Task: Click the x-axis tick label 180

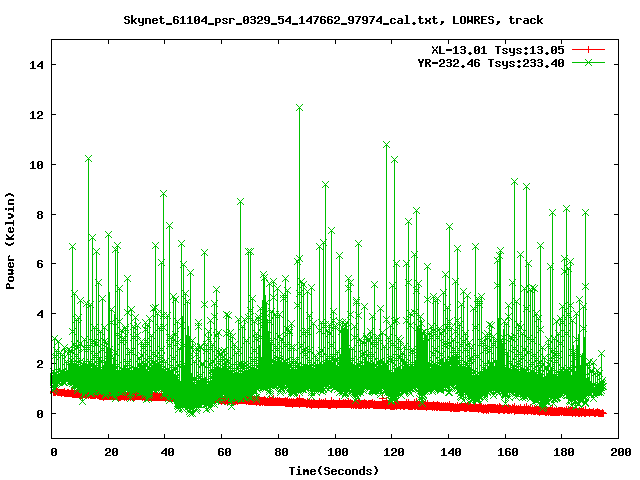Action: [564, 452]
